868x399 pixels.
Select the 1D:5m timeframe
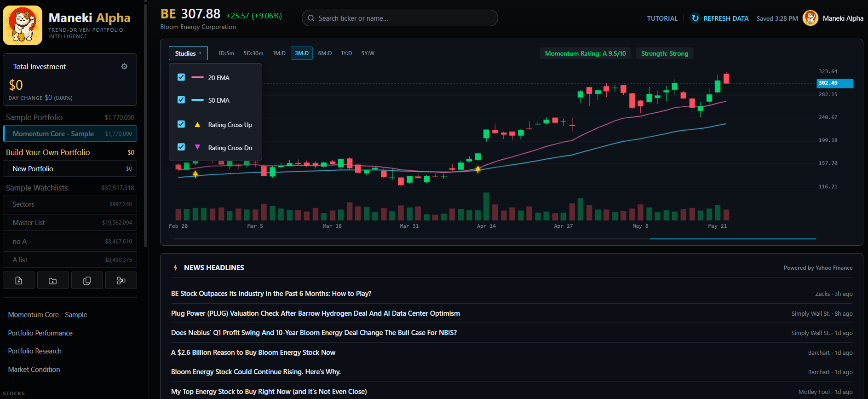coord(226,53)
